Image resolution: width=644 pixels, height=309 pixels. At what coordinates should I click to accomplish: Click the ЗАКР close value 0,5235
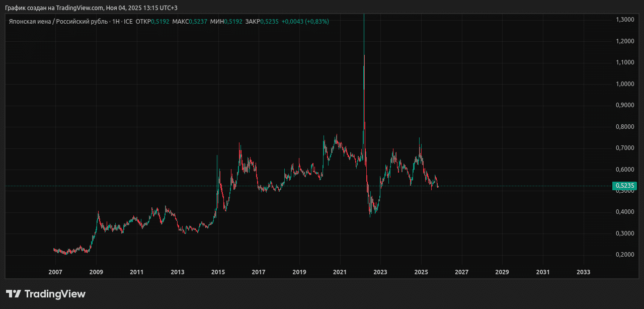point(269,22)
